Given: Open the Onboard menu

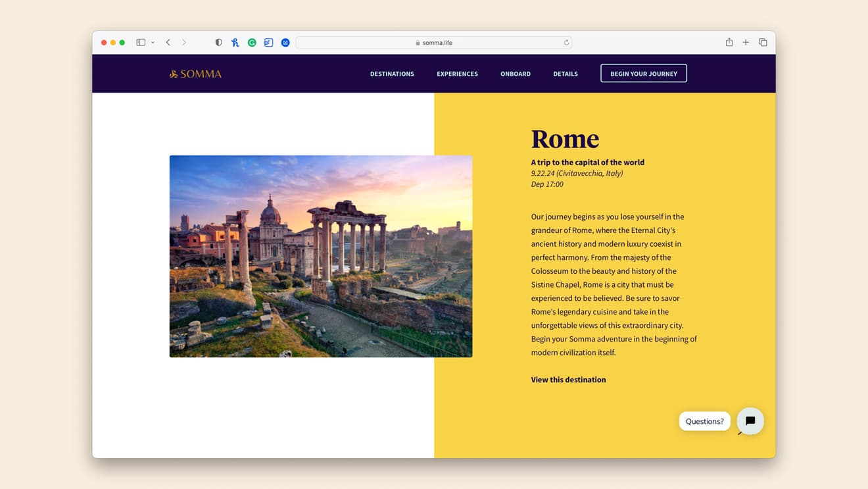Looking at the screenshot, I should point(516,74).
